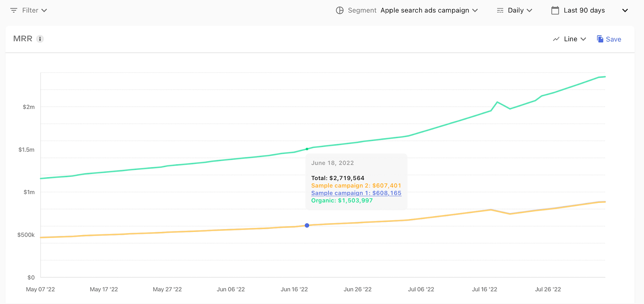Click the June 18, 2022 tooltip date
644x304 pixels.
(332, 163)
